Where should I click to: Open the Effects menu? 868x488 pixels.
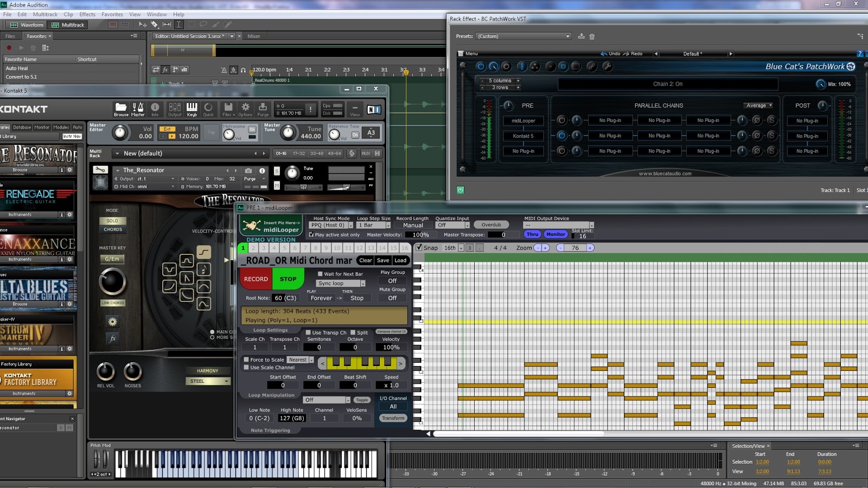click(87, 14)
